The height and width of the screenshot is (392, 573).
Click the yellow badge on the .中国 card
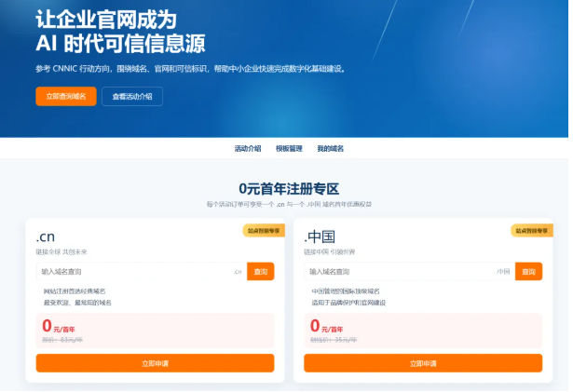point(532,231)
